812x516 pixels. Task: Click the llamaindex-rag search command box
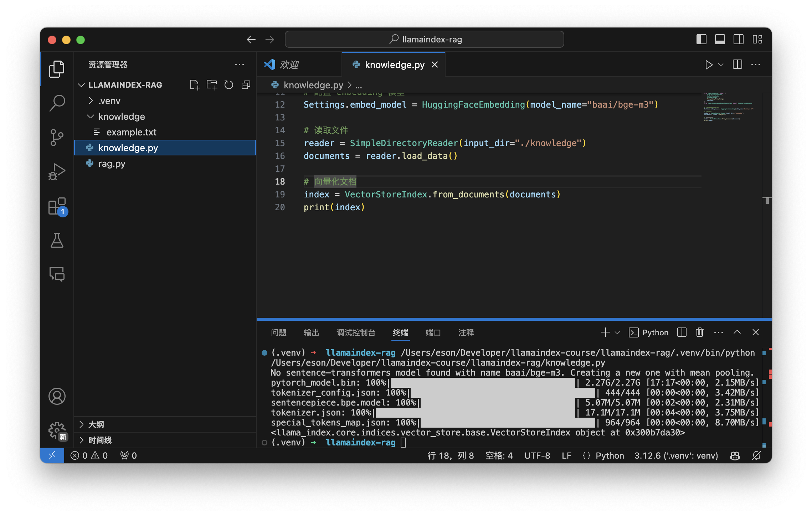(x=424, y=39)
